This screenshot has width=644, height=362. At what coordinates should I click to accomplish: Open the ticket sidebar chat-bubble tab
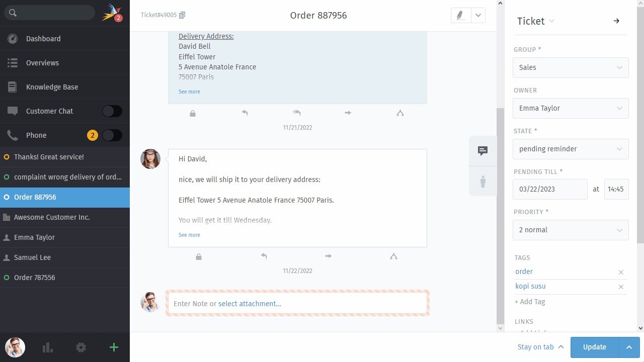(483, 151)
